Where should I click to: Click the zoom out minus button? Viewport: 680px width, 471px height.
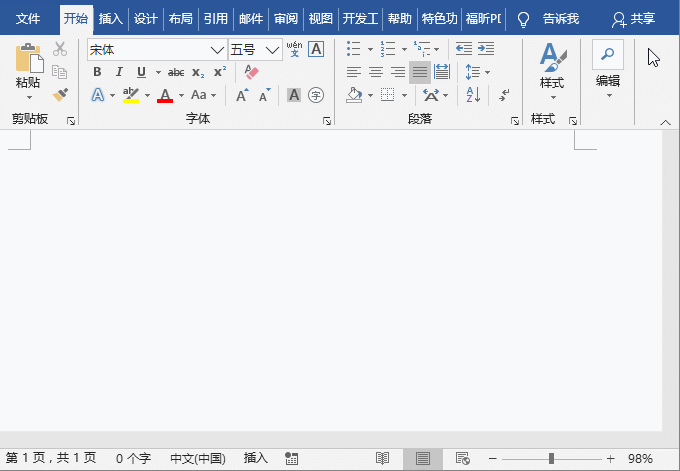[493, 458]
